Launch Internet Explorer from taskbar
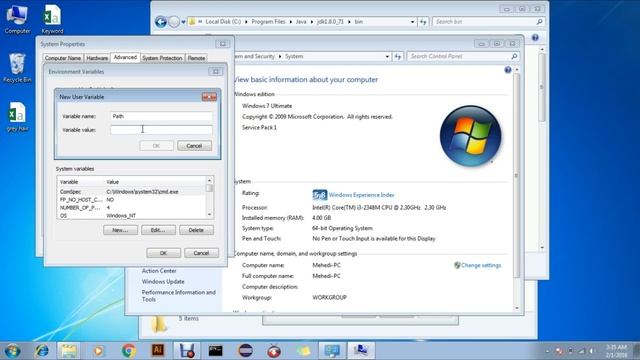Viewport: 640px width, 360px height. click(x=41, y=351)
